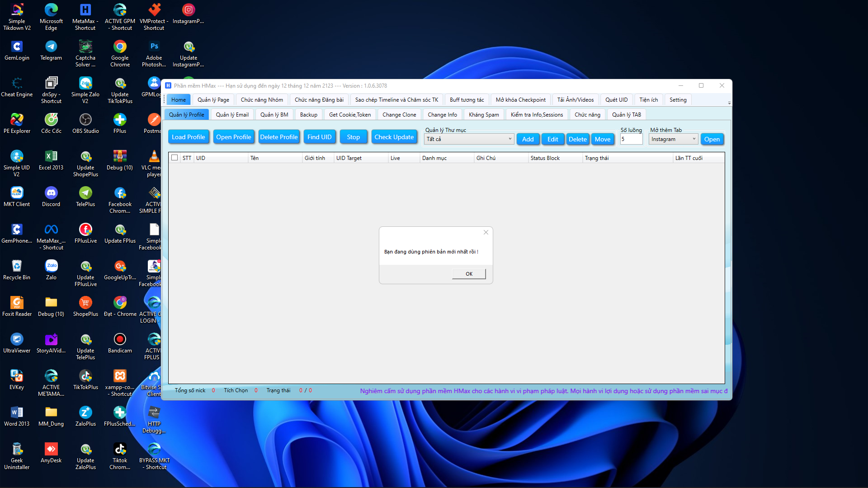Tick the select-all checkbox in table header
Image resolution: width=868 pixels, height=488 pixels.
click(x=175, y=158)
